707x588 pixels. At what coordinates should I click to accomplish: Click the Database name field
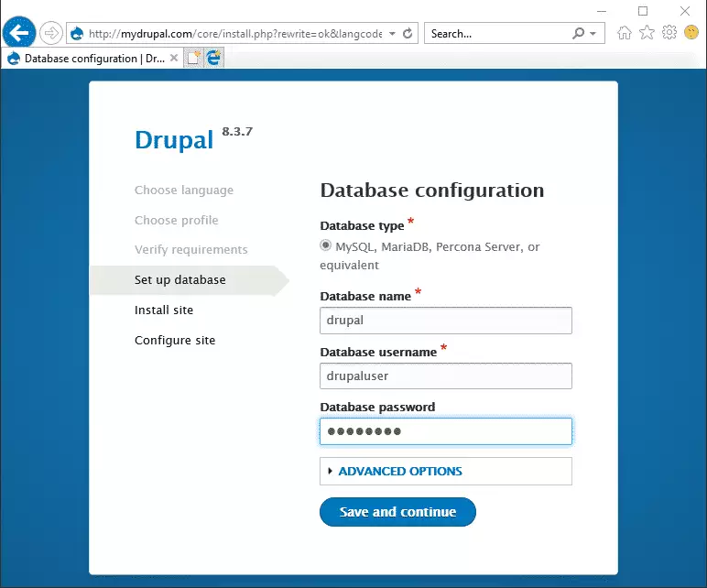(x=446, y=321)
